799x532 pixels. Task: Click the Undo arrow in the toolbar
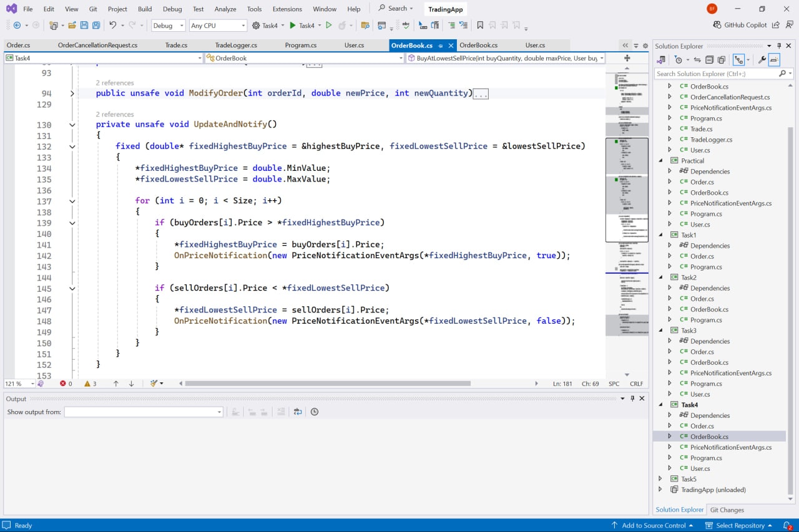coord(112,26)
